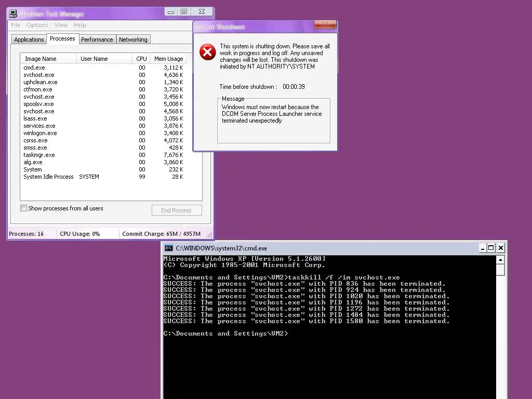Click the Processes: 16 status bar entry
This screenshot has width=532, height=399.
click(x=26, y=234)
